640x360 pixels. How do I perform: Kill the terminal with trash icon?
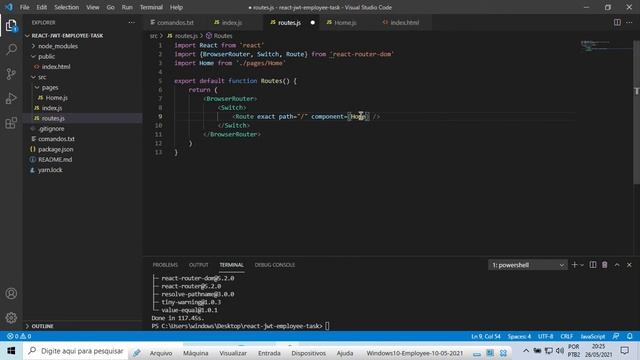[x=604, y=265]
